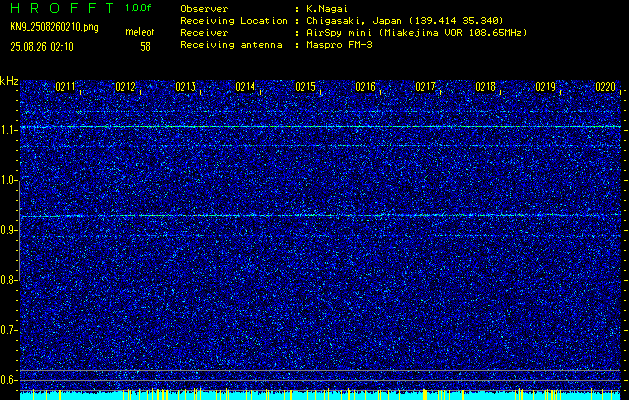
Task: Click the kHz axis unit label
Action: click(9, 81)
